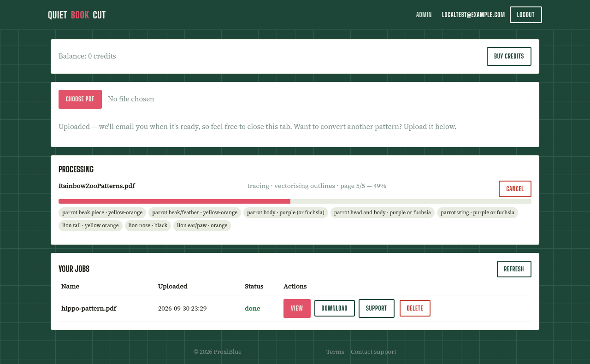Viewport: 590px width, 364px height.
Task: Click the 'No file chosen' label
Action: (131, 99)
